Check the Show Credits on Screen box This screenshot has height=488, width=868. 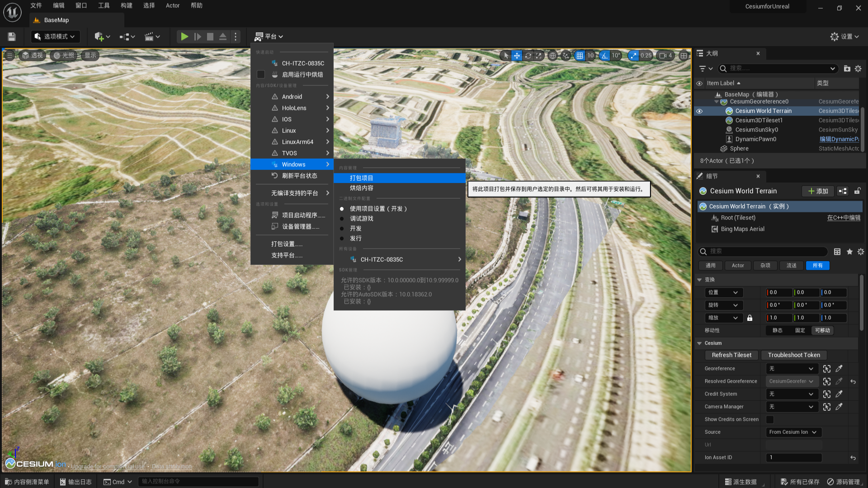click(x=770, y=419)
